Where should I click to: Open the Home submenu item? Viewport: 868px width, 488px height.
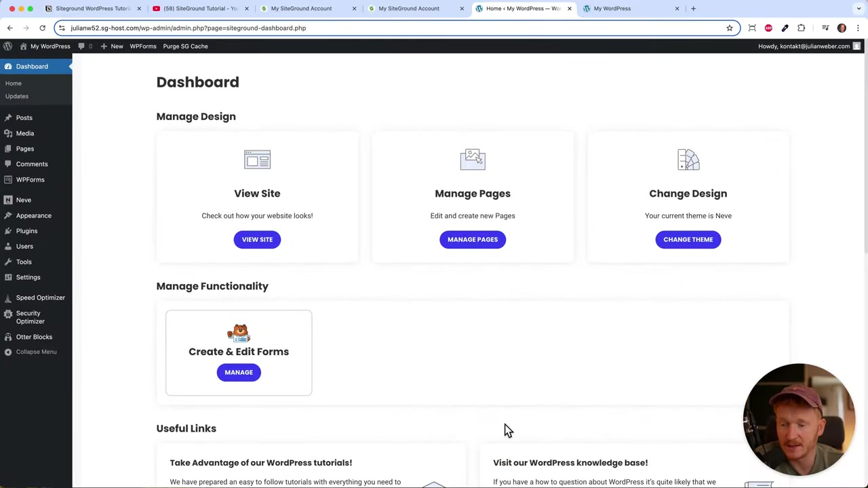[14, 83]
